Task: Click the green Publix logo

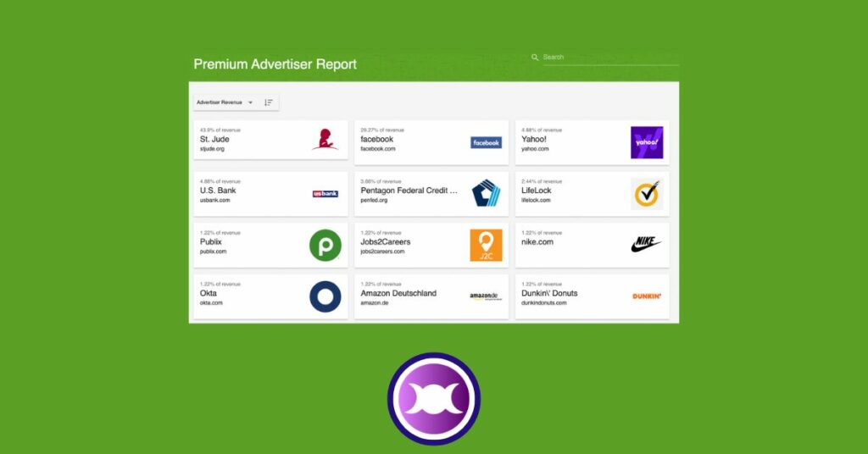Action: coord(325,245)
